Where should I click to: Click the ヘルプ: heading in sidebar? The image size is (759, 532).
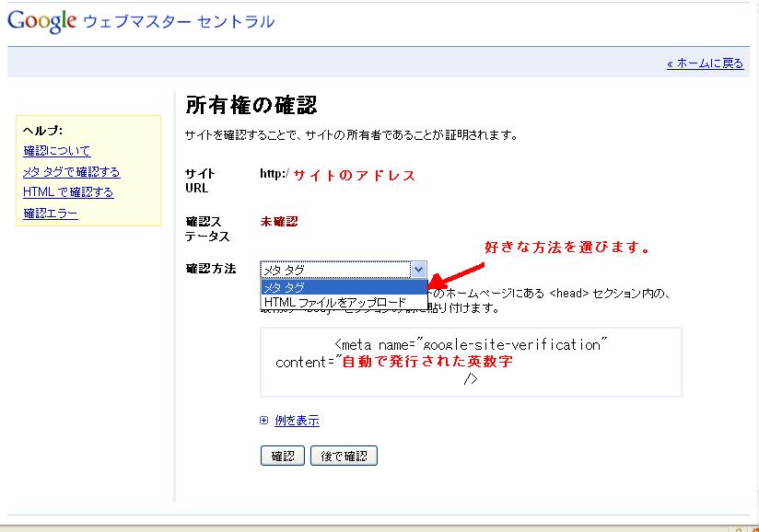[42, 130]
